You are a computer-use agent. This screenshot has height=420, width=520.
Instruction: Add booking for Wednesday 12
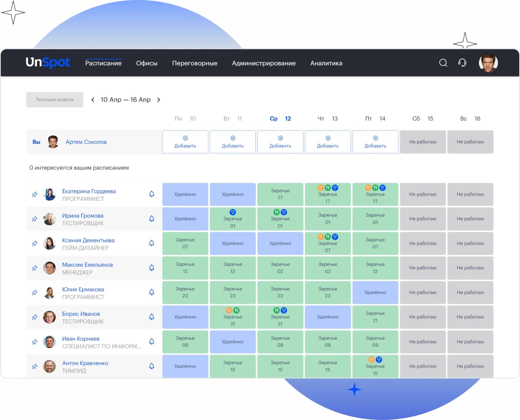tap(280, 142)
